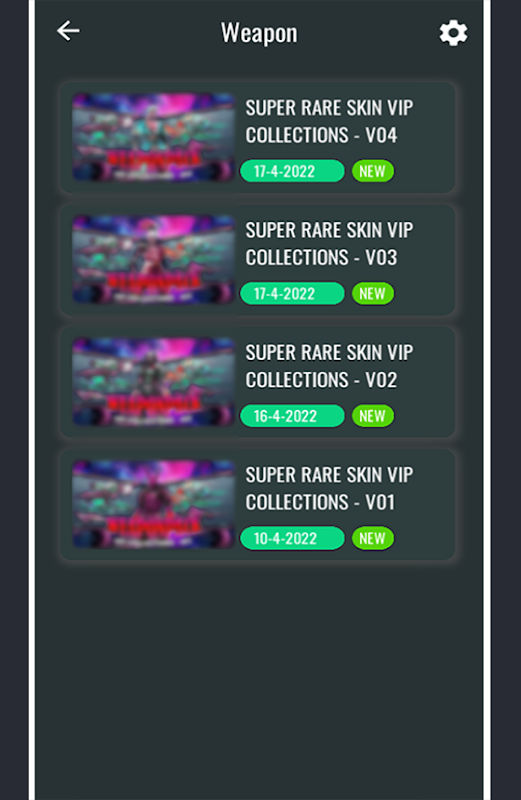Tap the back arrow icon

(68, 31)
